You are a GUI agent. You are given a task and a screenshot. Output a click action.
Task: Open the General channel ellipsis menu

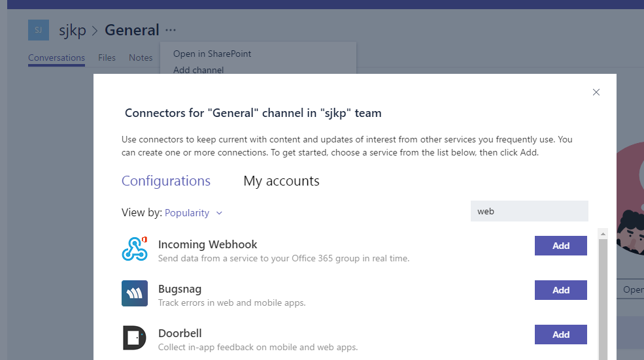click(x=171, y=30)
